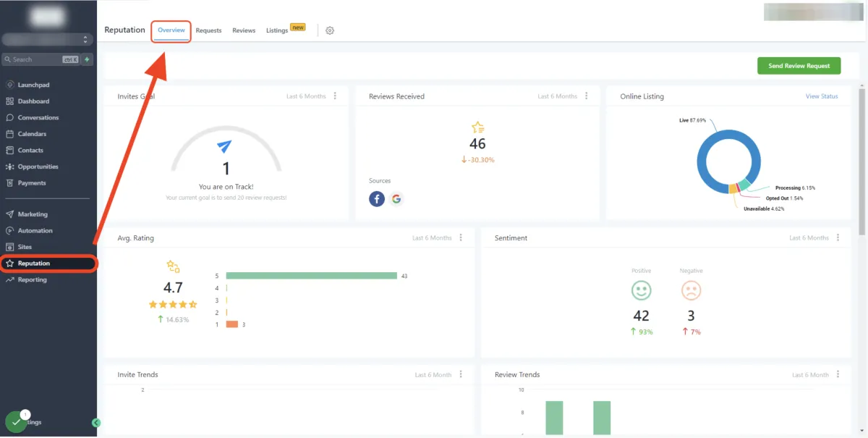Click the Payments icon in the sidebar

pos(10,183)
